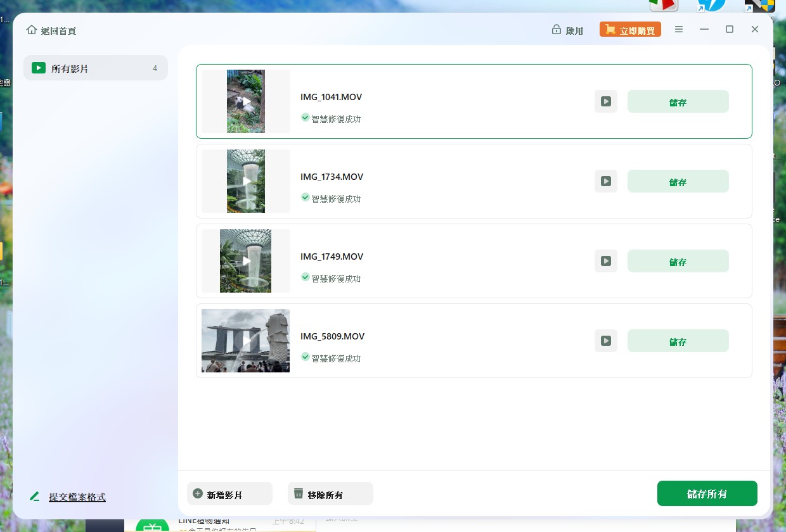This screenshot has height=532, width=786.
Task: Click the green video icon beside 所有影片
Action: pyautogui.click(x=39, y=68)
